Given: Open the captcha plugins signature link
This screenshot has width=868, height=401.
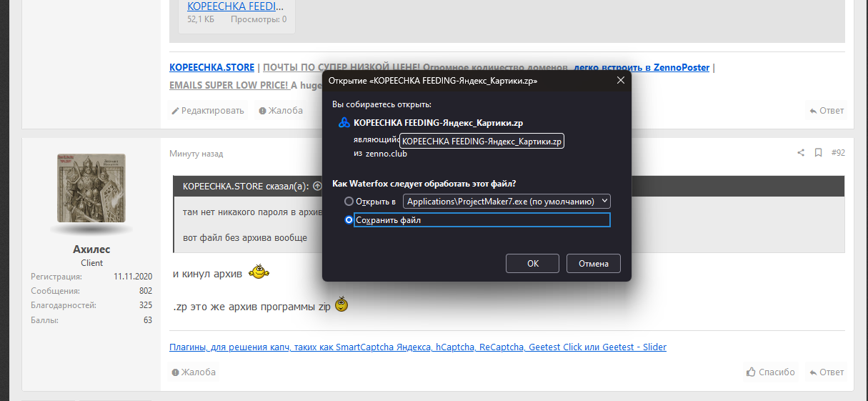Looking at the screenshot, I should pos(418,347).
